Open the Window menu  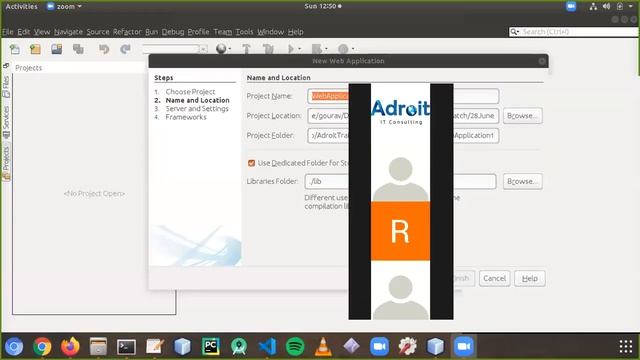tap(270, 32)
